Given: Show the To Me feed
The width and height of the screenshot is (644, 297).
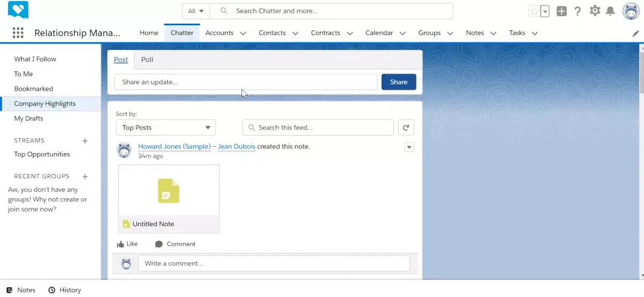Looking at the screenshot, I should [24, 74].
